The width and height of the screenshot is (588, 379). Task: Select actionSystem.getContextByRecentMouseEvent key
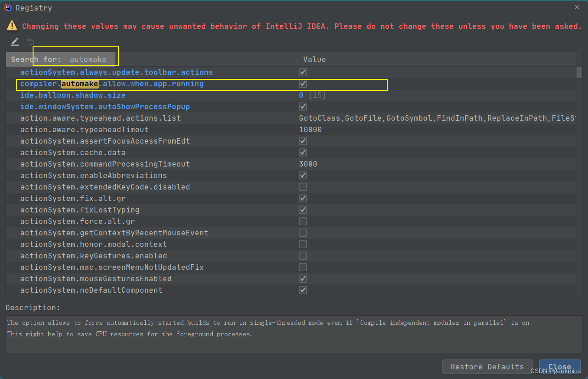114,233
